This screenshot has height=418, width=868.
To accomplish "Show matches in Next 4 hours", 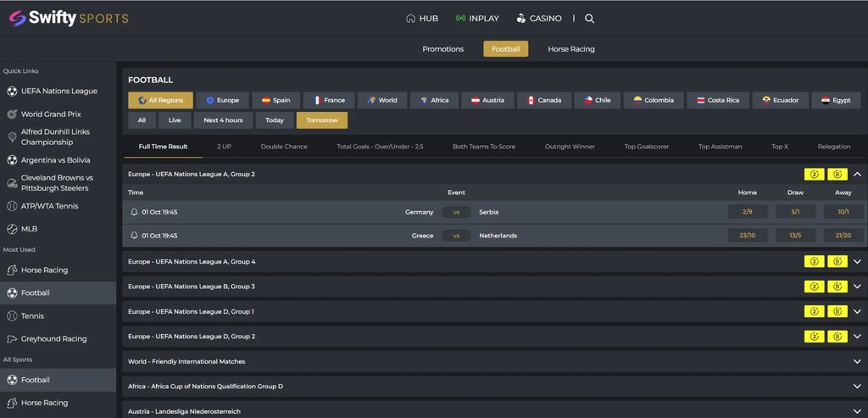I will [223, 120].
